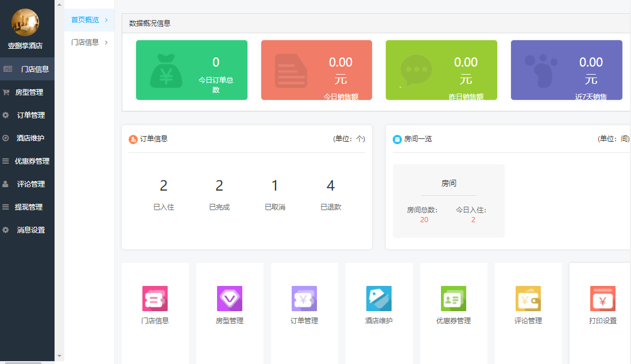Click the newspaper icon beside sidebar 门店信息
This screenshot has height=364, width=631.
(7, 69)
